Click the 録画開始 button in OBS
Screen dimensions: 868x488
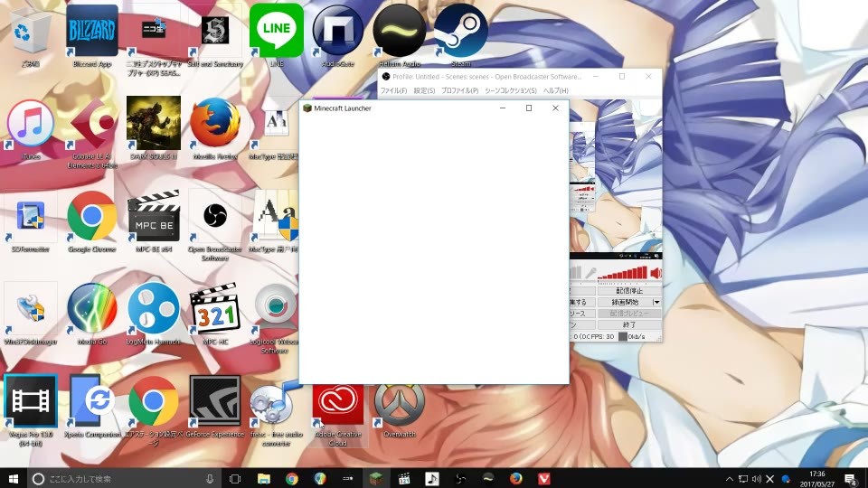click(625, 302)
